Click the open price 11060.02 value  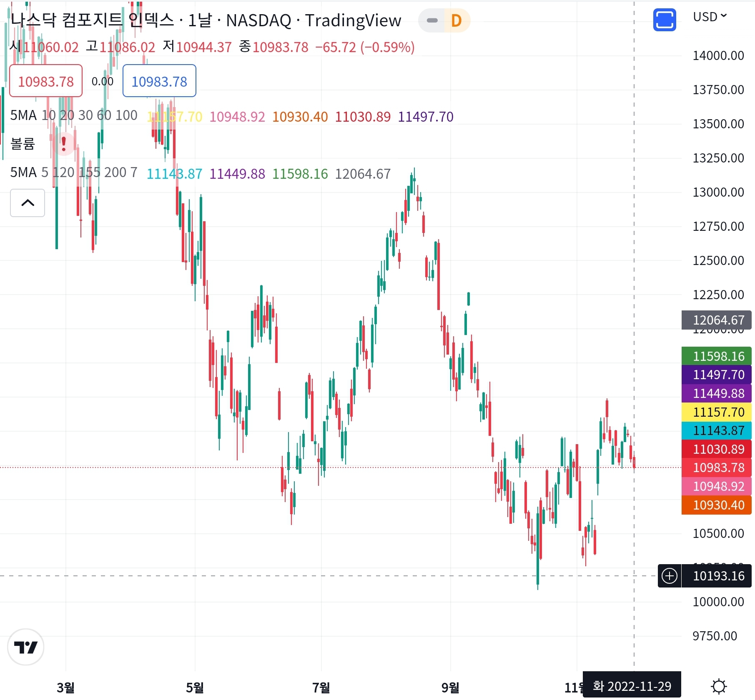51,47
